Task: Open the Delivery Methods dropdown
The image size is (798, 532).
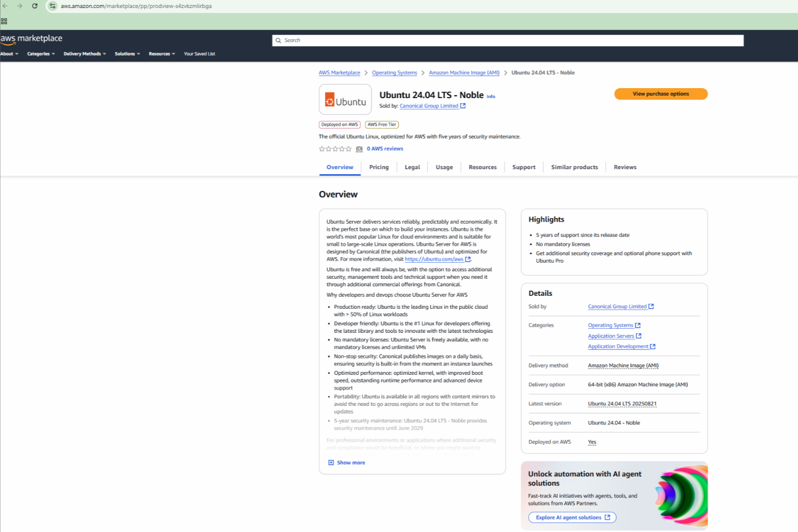Action: point(84,54)
